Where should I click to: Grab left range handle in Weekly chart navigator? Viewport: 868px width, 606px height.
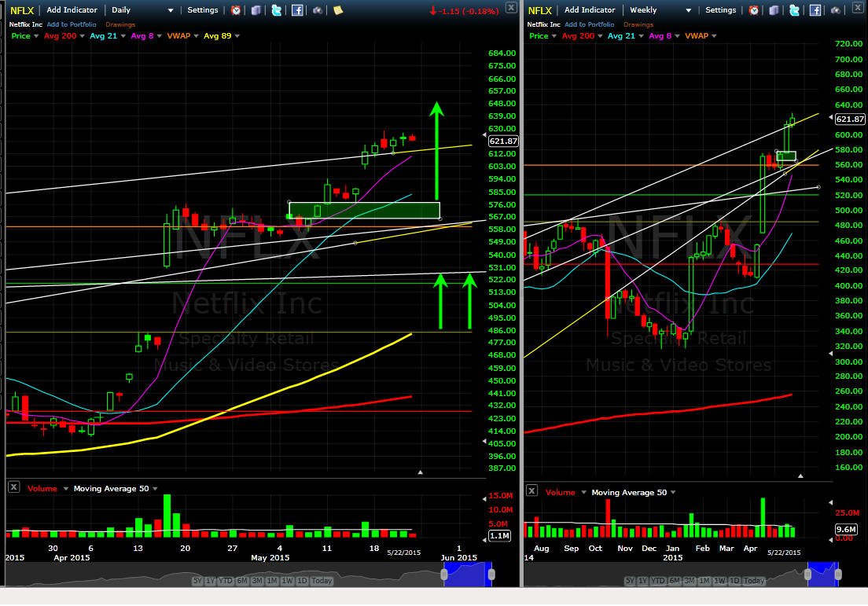807,575
